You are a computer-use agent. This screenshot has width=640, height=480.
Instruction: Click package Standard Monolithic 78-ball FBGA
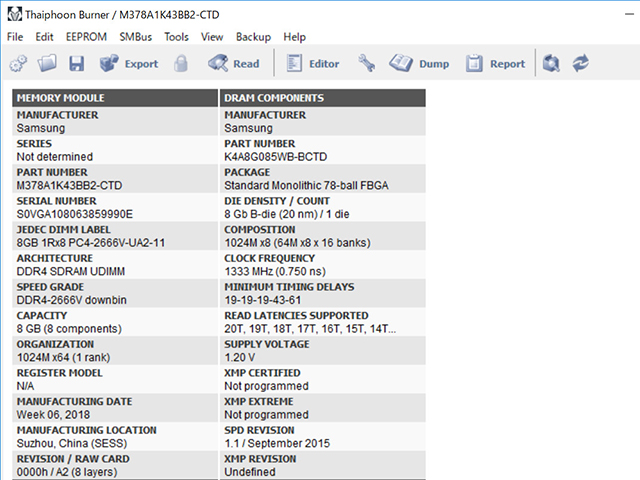coord(306,185)
